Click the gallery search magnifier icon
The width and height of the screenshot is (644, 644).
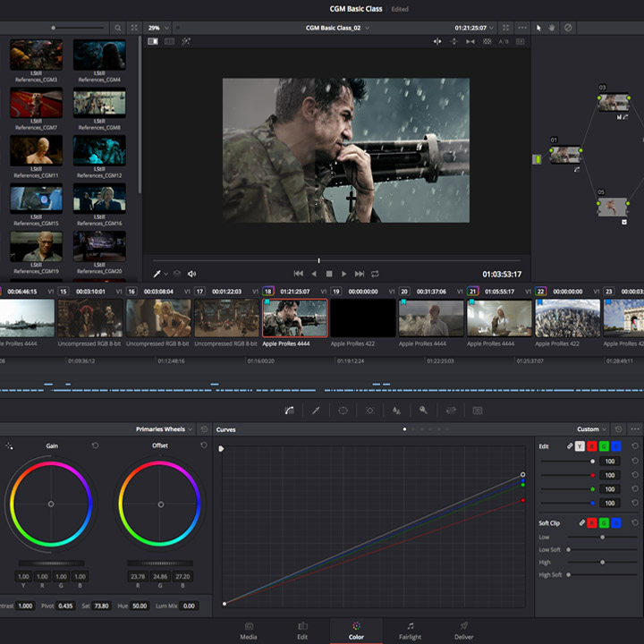(x=118, y=28)
